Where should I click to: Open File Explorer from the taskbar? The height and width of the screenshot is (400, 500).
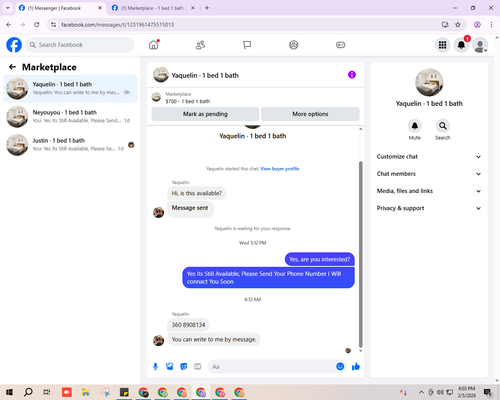(x=86, y=392)
